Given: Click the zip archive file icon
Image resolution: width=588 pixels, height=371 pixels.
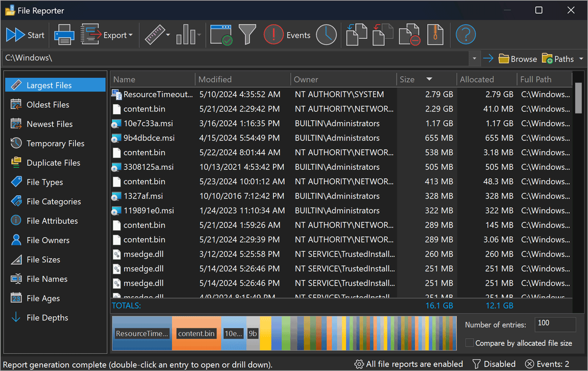Looking at the screenshot, I should pos(435,35).
